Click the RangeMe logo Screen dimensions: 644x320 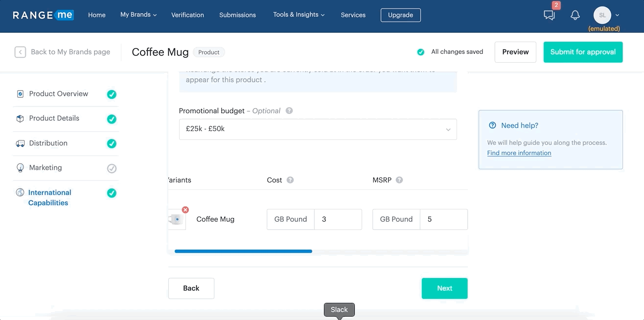(x=43, y=15)
